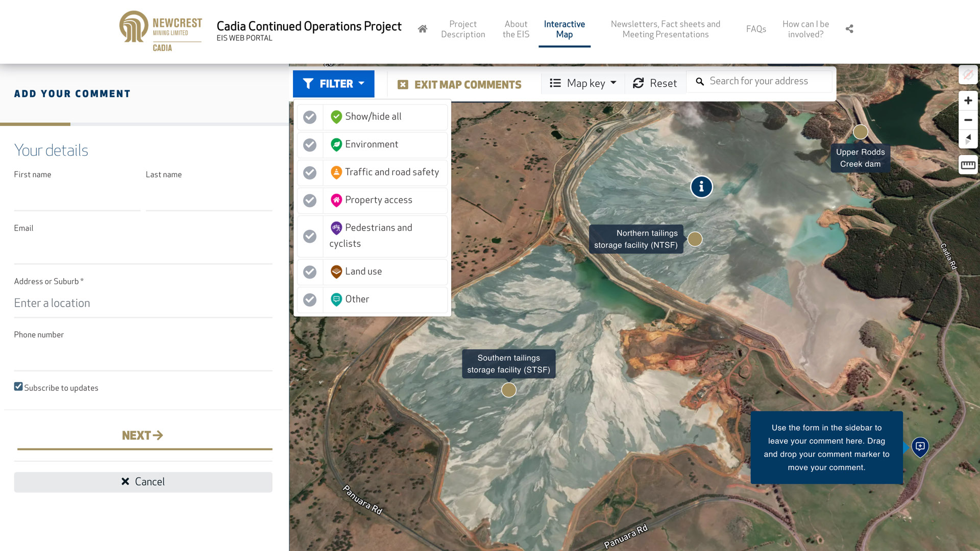Image resolution: width=980 pixels, height=551 pixels.
Task: Uncheck Subscribe to updates checkbox
Action: tap(18, 387)
